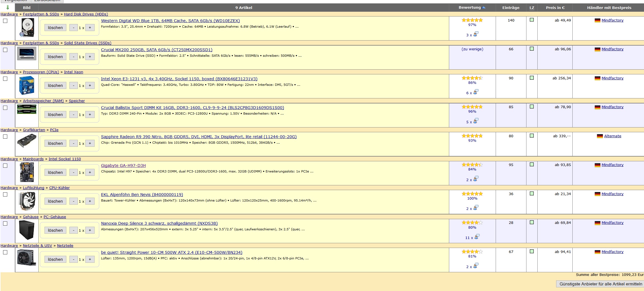Click Händler mit Bestpreis column header
644x291 pixels.
coord(609,8)
